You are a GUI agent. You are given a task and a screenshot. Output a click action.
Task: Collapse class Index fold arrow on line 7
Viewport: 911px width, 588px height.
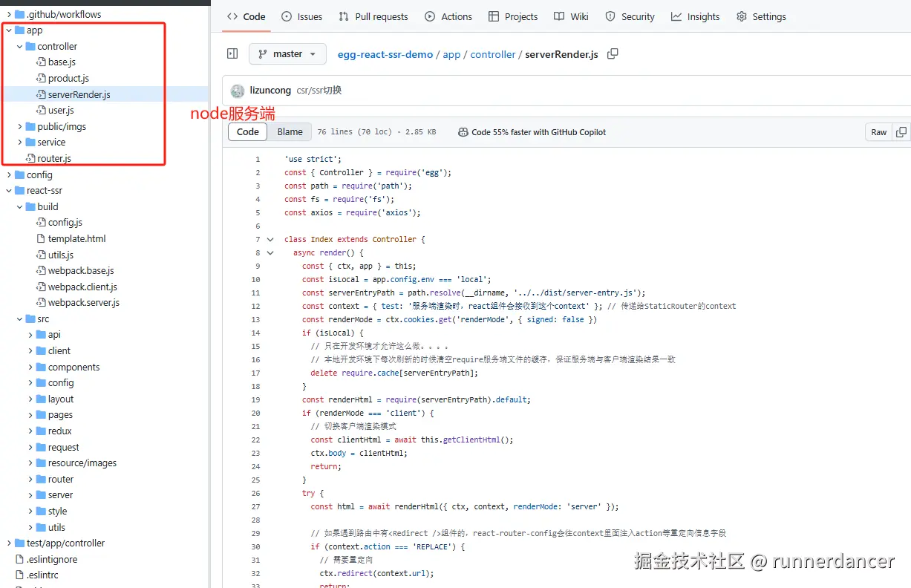(270, 239)
